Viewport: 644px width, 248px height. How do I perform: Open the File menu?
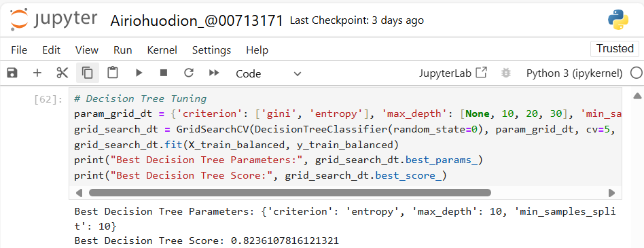[x=19, y=50]
